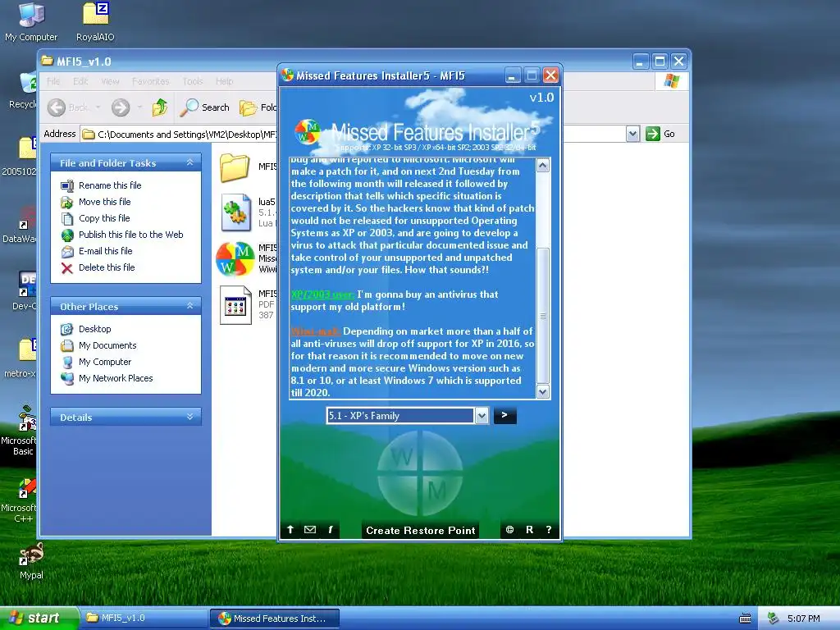This screenshot has height=630, width=840.
Task: Open the address bar dropdown arrow
Action: click(x=632, y=134)
